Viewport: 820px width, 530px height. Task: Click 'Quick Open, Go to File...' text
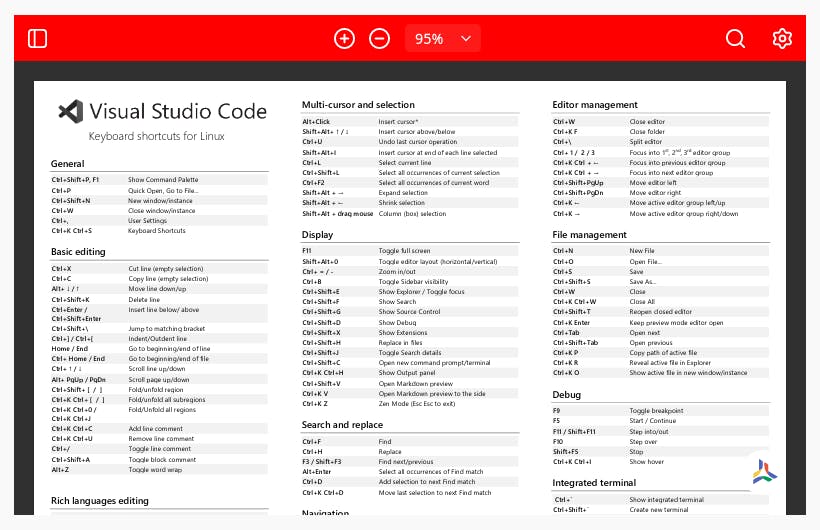[163, 190]
